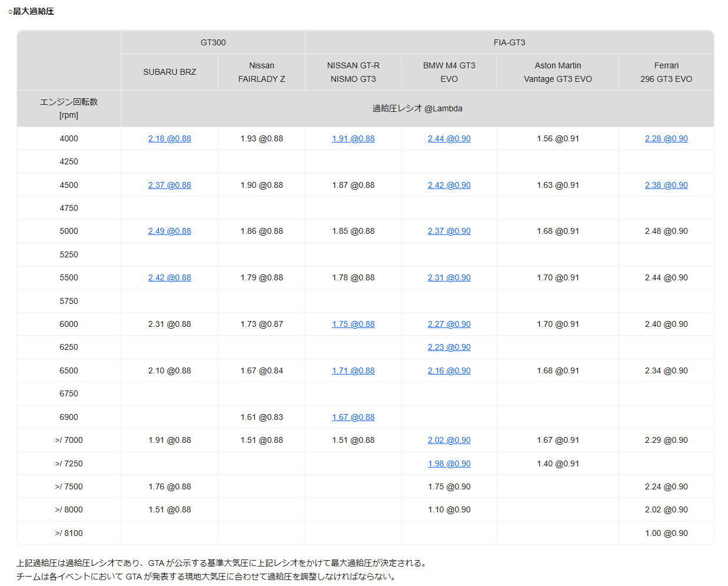Image resolution: width=728 pixels, height=586 pixels.
Task: Click the 1.86 @0.88 cell
Action: (262, 231)
